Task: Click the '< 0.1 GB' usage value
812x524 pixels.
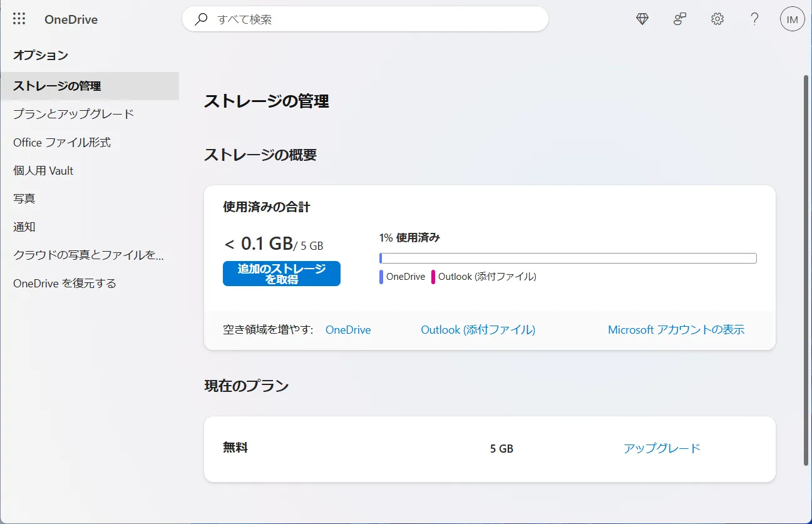Action: click(258, 243)
